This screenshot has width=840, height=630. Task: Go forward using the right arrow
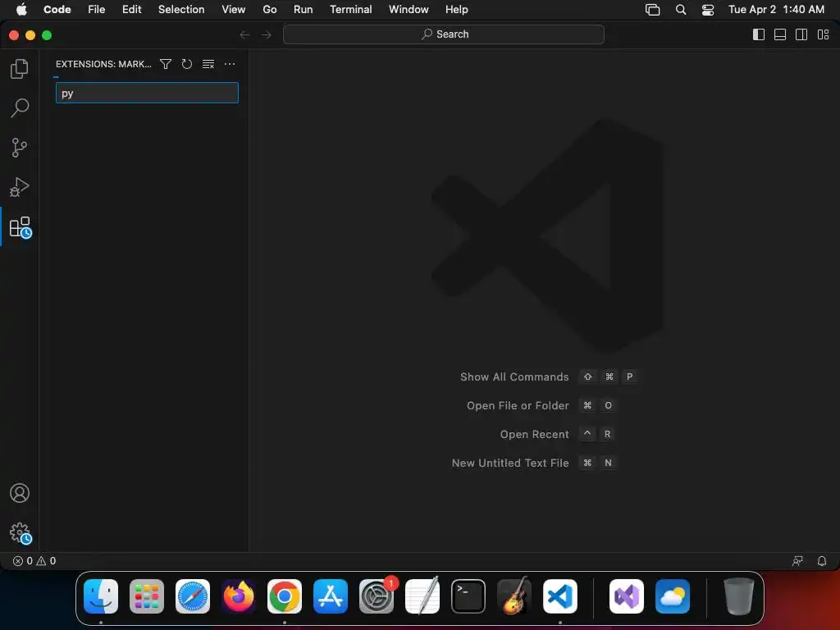tap(267, 34)
